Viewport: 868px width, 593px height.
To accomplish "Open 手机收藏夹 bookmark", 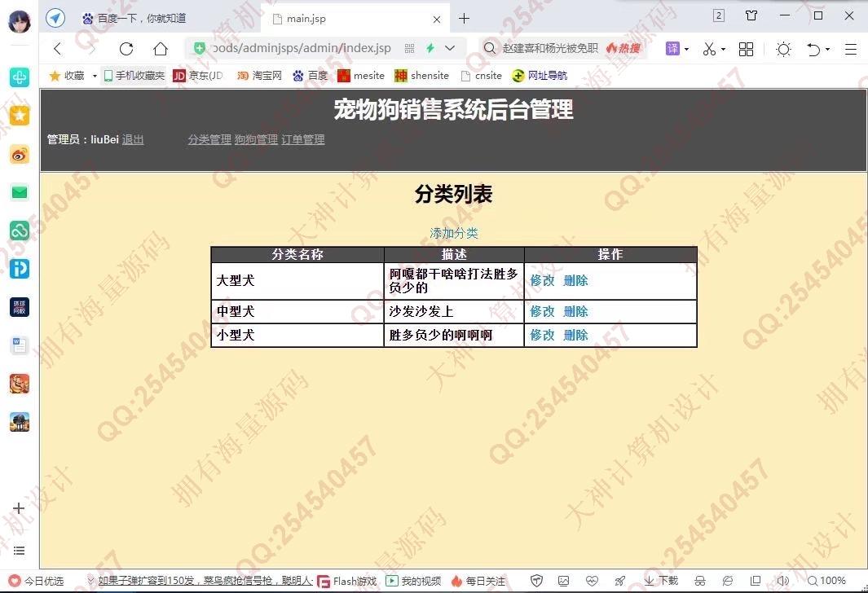I will click(134, 75).
